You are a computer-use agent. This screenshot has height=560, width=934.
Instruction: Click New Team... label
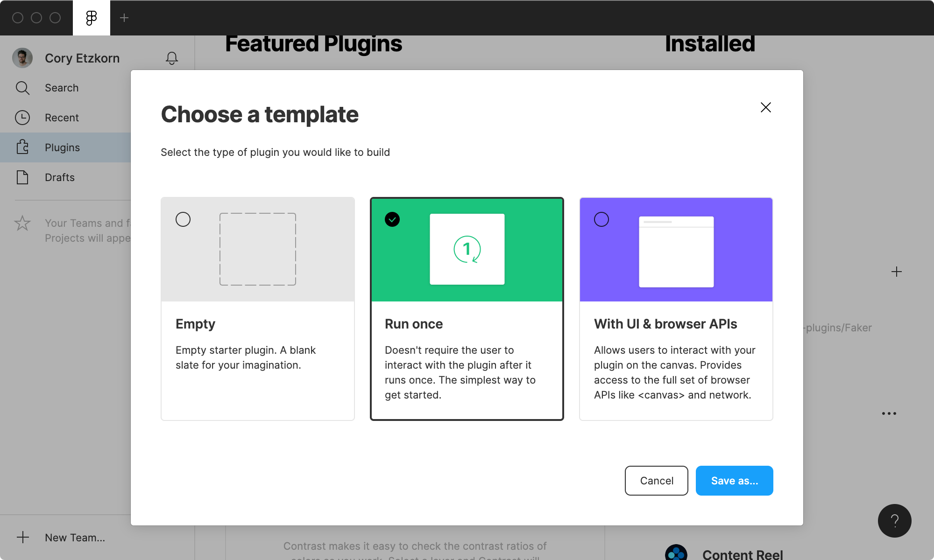[75, 538]
